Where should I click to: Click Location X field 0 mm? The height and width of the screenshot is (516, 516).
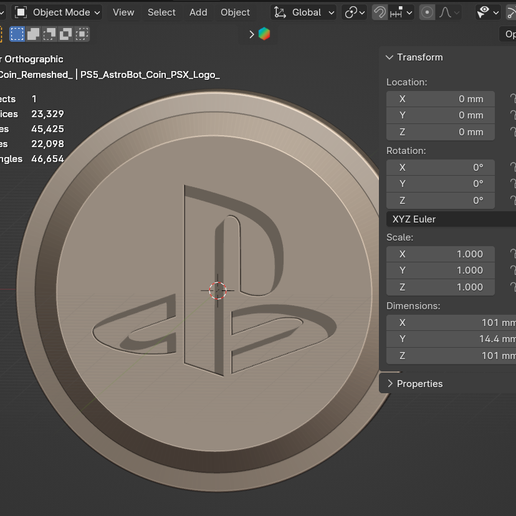(x=440, y=99)
